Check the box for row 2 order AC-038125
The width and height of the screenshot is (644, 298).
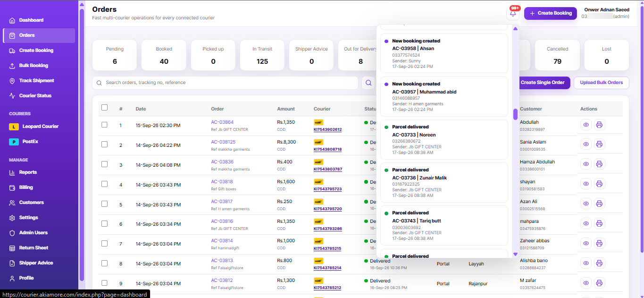tap(105, 145)
